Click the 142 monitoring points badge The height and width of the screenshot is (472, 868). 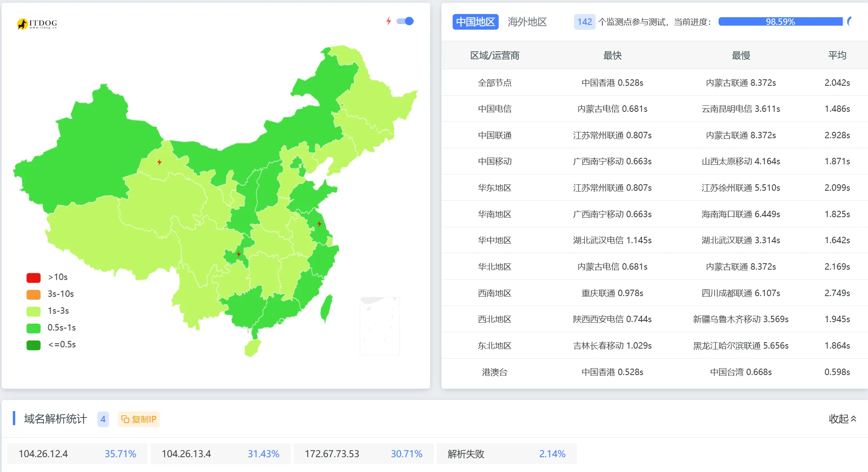pyautogui.click(x=584, y=22)
